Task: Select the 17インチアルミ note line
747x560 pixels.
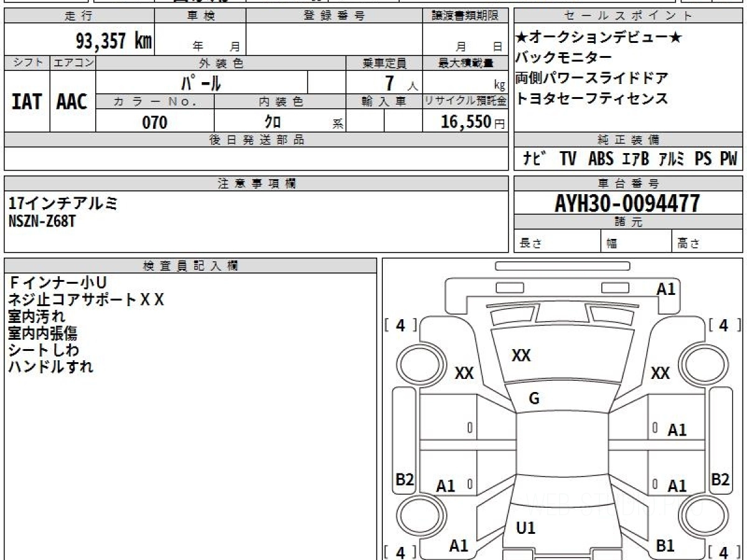Action: pyautogui.click(x=63, y=203)
